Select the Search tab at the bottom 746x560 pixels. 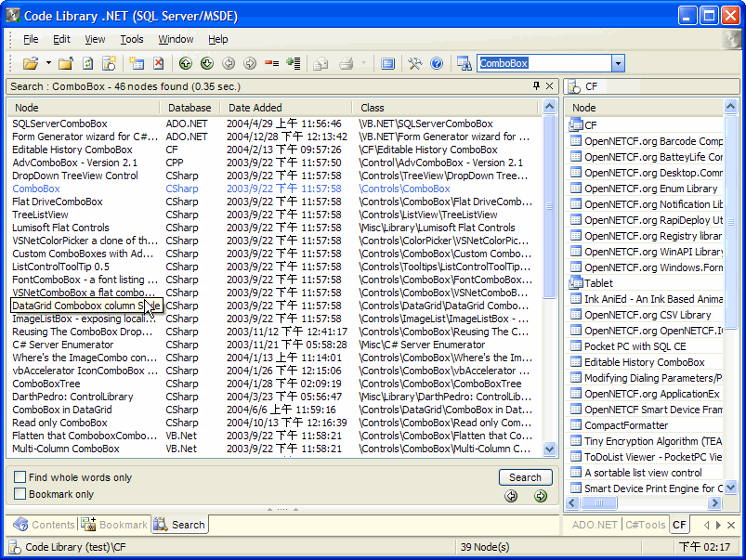tap(180, 525)
